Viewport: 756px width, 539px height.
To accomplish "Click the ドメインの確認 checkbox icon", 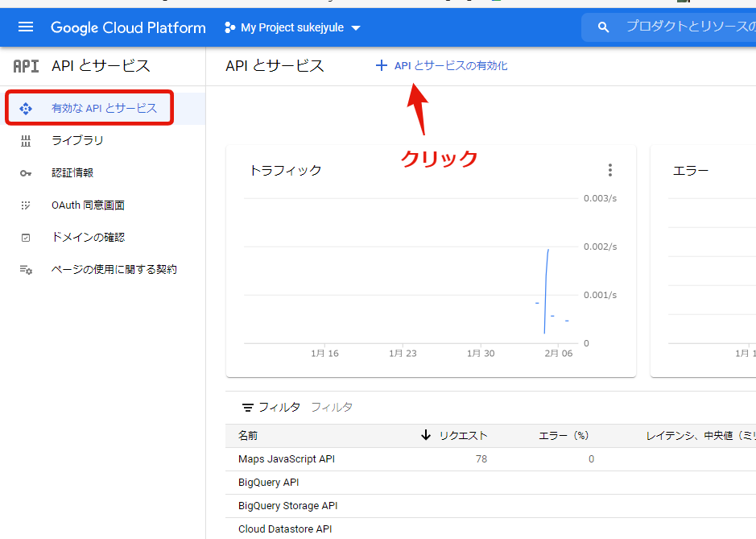I will click(x=26, y=238).
